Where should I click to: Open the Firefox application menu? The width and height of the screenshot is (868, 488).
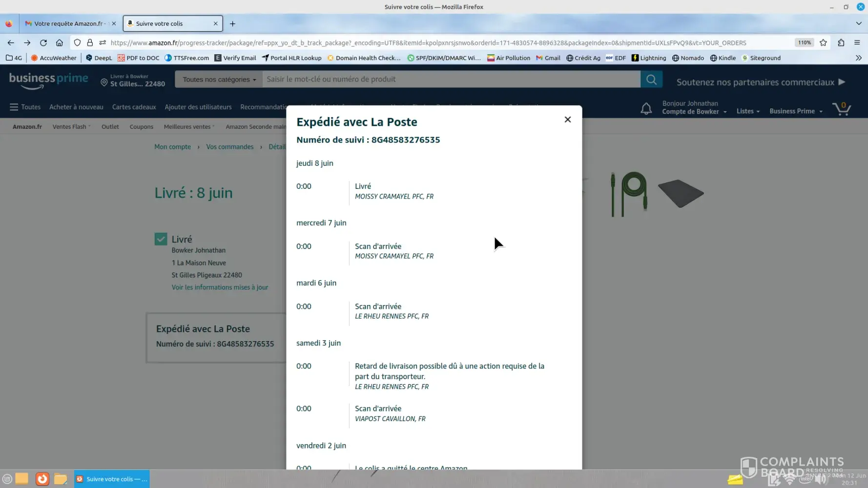857,43
